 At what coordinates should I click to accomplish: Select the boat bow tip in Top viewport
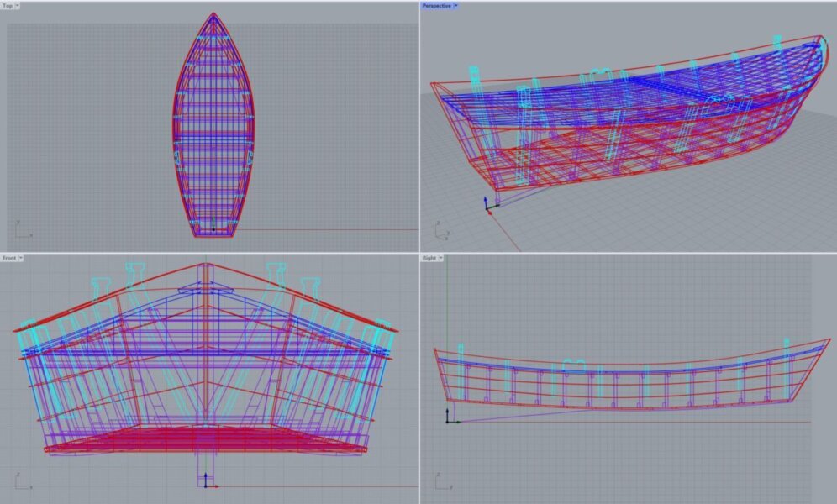click(x=214, y=14)
